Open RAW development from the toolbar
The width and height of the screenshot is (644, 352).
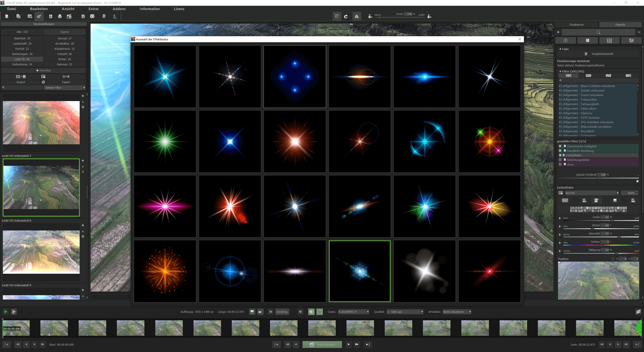click(30, 16)
